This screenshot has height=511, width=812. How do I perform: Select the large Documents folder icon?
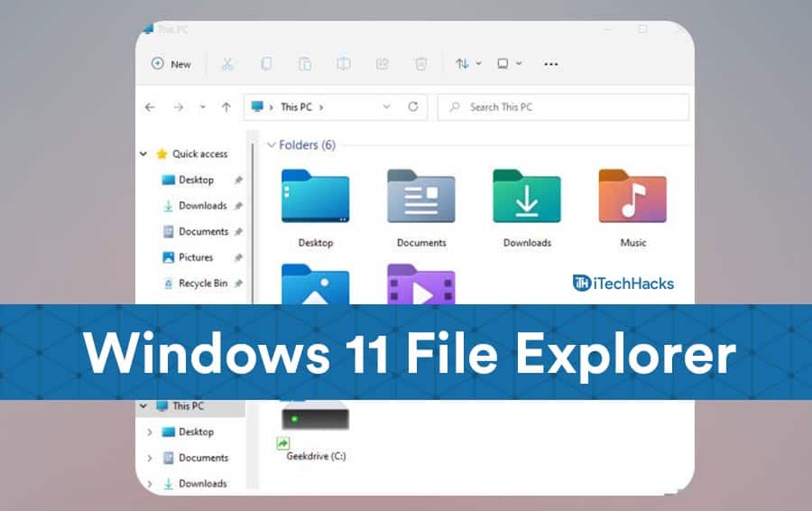tap(421, 197)
